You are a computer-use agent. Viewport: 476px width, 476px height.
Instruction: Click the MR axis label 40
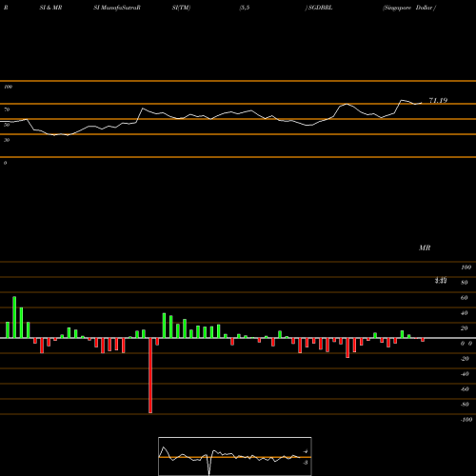(x=464, y=313)
